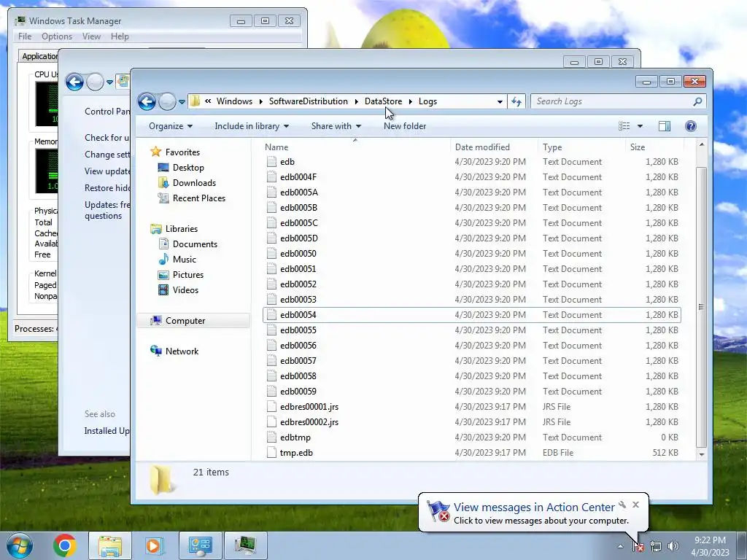This screenshot has width=747, height=560.
Task: Click the tmp.edb file icon
Action: pos(271,452)
